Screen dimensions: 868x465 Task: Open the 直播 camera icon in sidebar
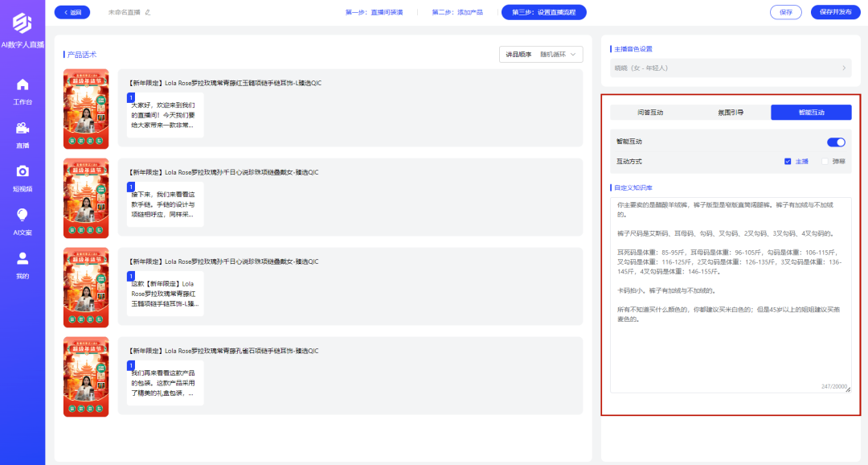pyautogui.click(x=23, y=128)
